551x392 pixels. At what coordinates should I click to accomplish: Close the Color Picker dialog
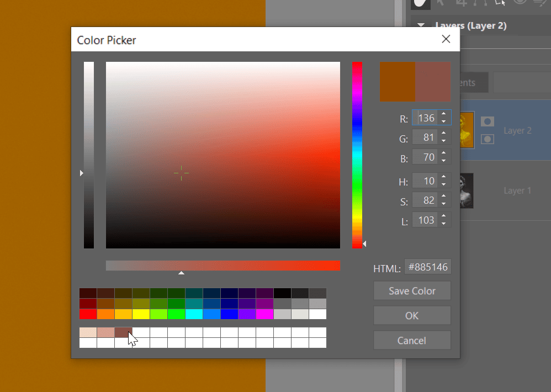pos(446,39)
